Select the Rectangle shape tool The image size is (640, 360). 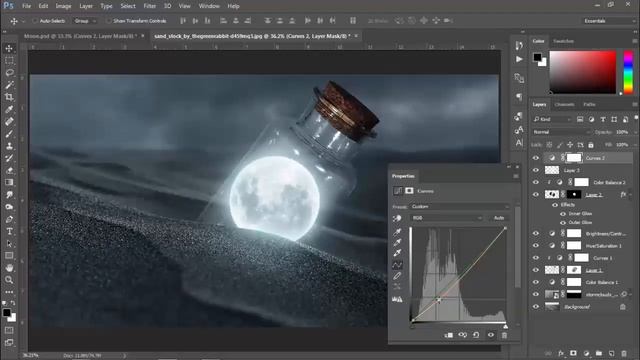(9, 256)
